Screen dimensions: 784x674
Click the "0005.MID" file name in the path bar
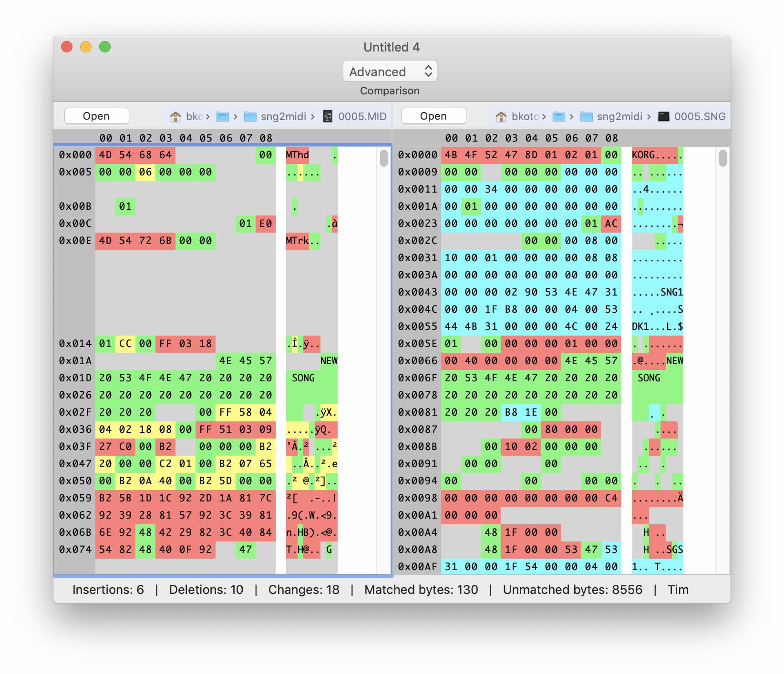[362, 116]
